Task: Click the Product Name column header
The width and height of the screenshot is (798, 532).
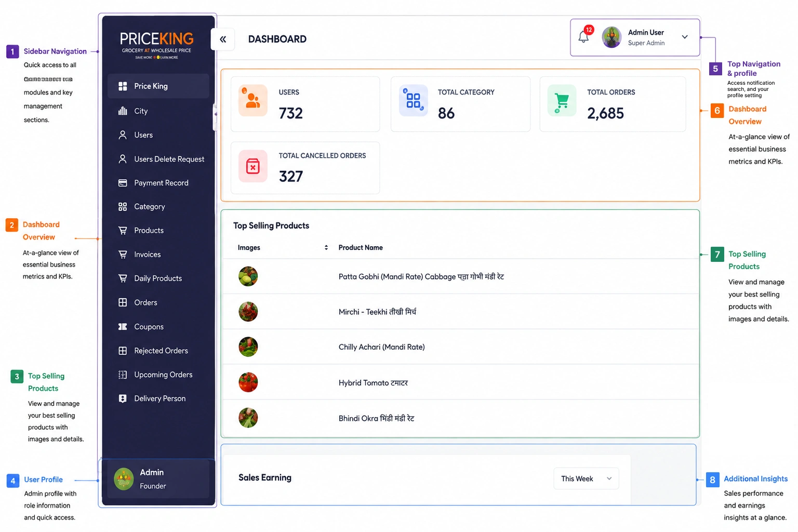Action: click(361, 247)
